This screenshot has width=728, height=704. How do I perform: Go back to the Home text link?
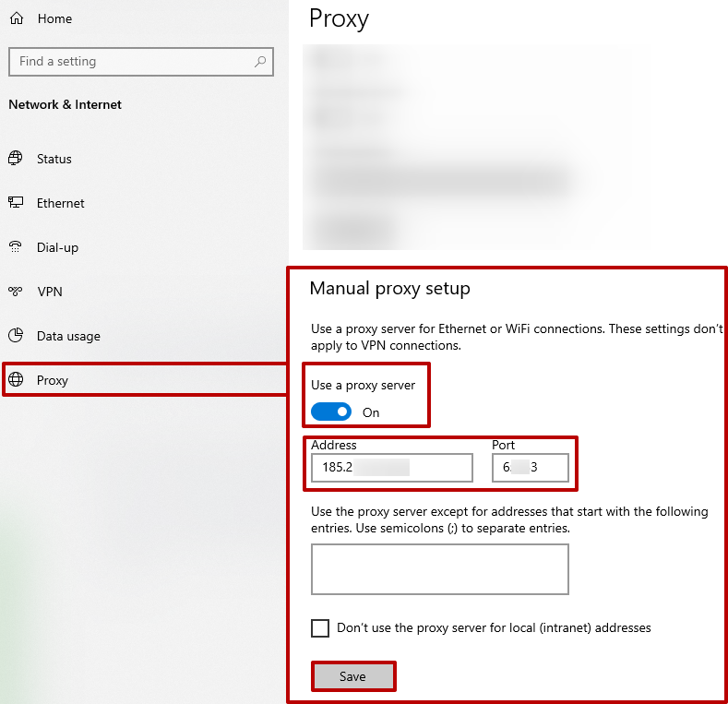54,18
